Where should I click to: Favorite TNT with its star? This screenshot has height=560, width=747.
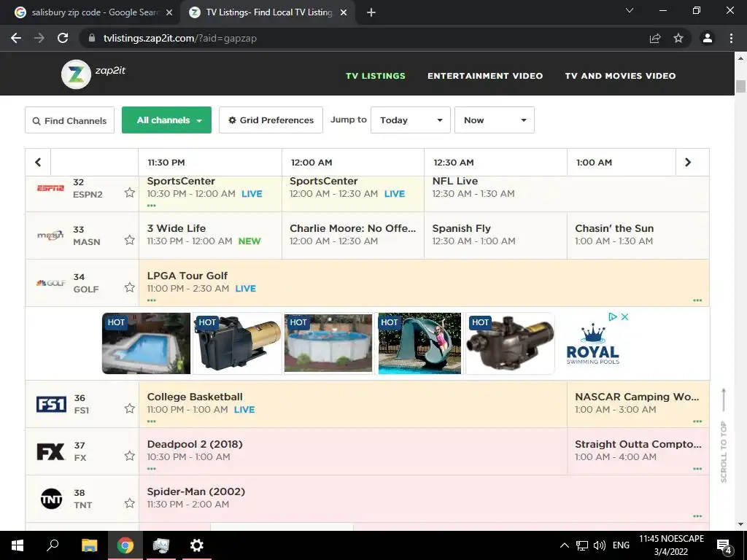pos(130,503)
